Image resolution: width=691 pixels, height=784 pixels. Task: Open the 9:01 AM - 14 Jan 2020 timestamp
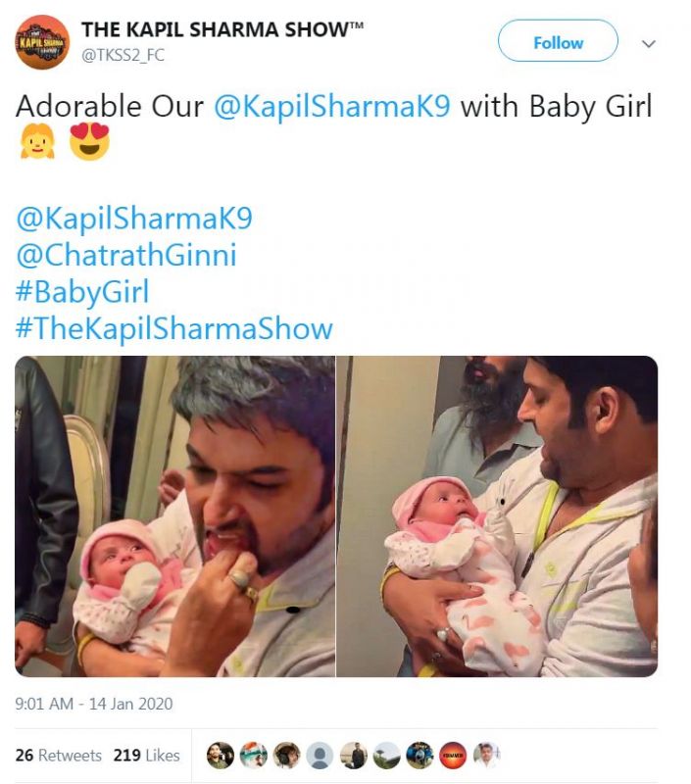pos(94,704)
